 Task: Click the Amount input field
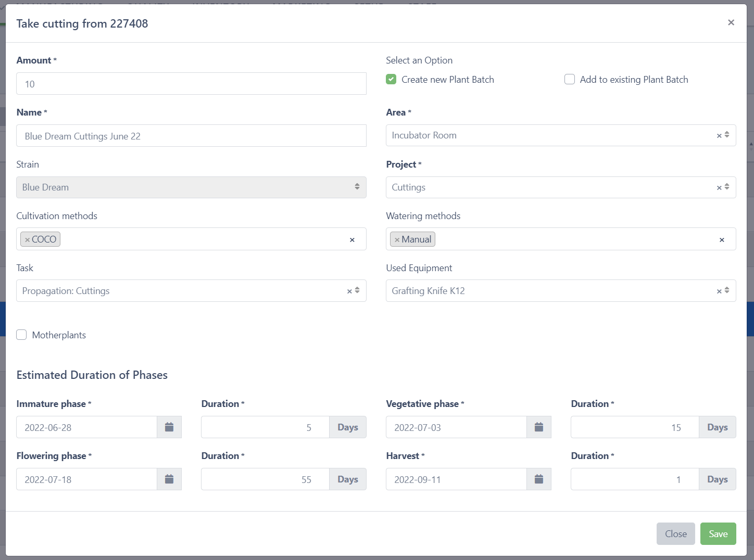(191, 84)
